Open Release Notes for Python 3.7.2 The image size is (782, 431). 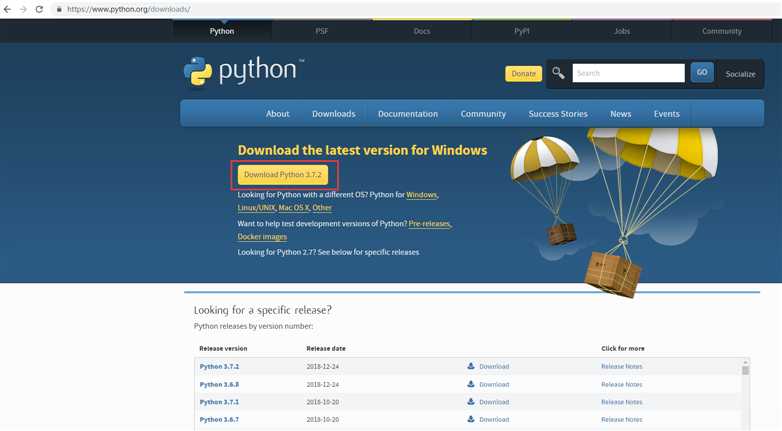(621, 366)
